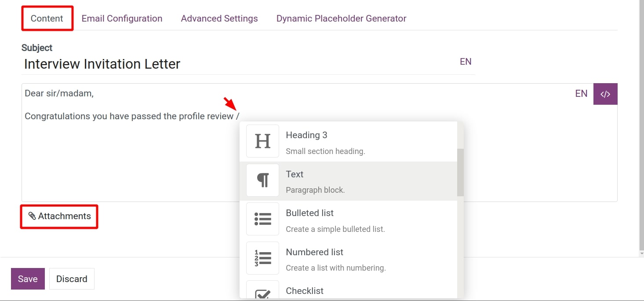
Task: Click the body editor's EN language button
Action: coord(581,93)
